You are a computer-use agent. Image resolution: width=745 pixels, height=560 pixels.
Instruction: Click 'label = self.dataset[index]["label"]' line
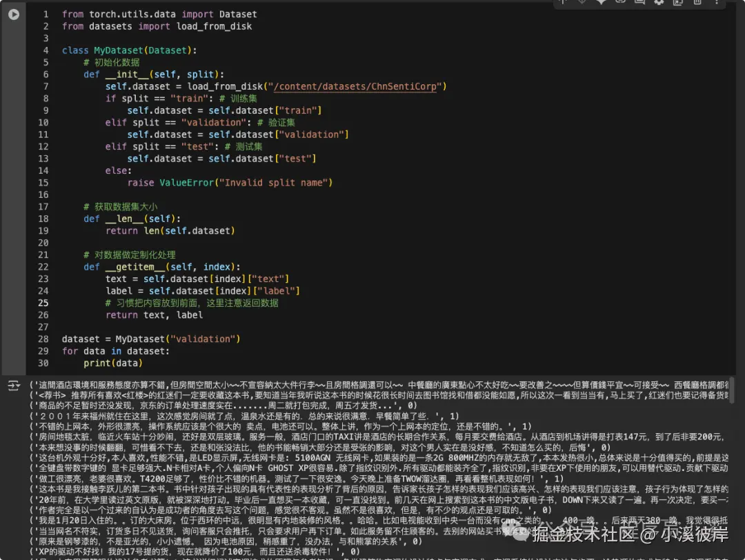203,290
